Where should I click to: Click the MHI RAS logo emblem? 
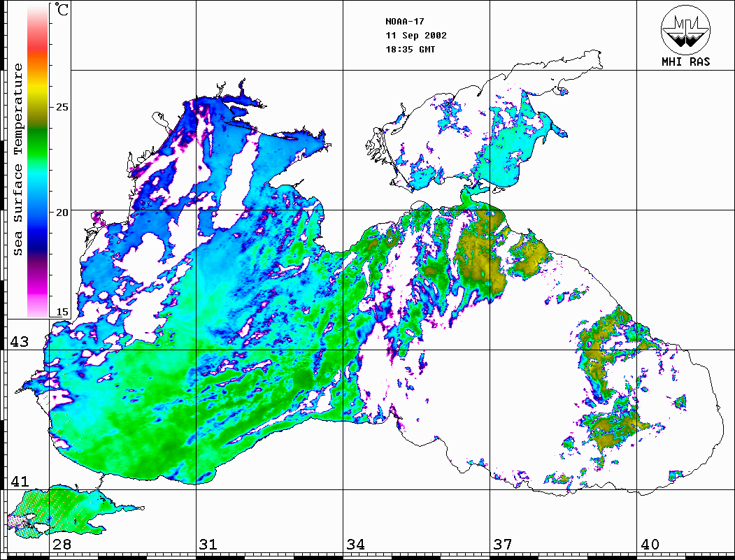point(686,29)
